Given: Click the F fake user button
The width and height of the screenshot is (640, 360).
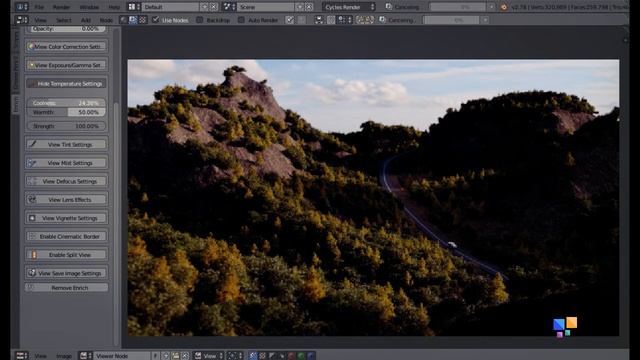Looking at the screenshot, I should coord(155,356).
